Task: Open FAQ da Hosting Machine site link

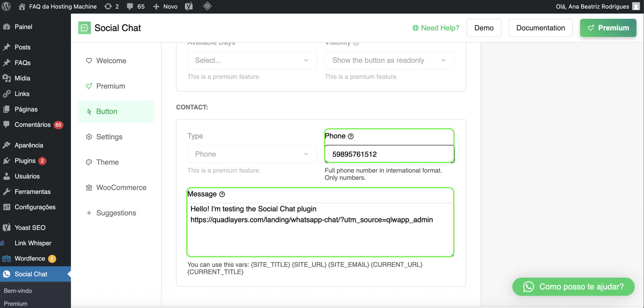Action: click(x=63, y=7)
